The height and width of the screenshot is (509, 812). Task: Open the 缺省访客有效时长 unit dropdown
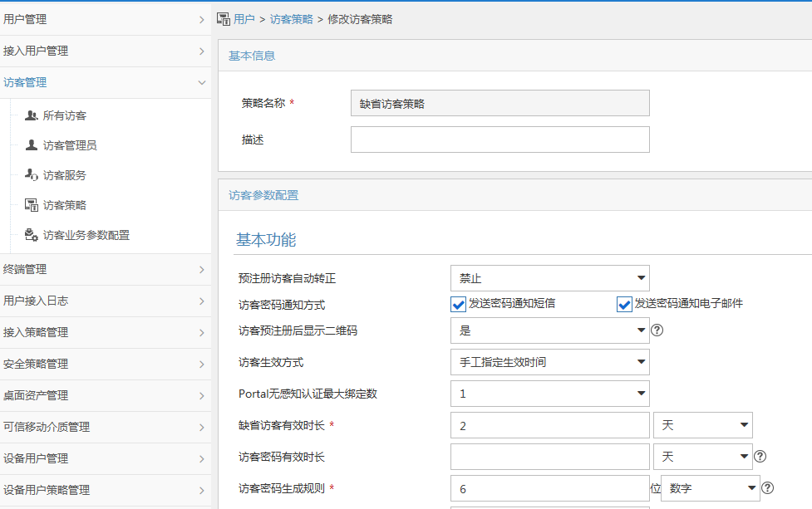[702, 425]
